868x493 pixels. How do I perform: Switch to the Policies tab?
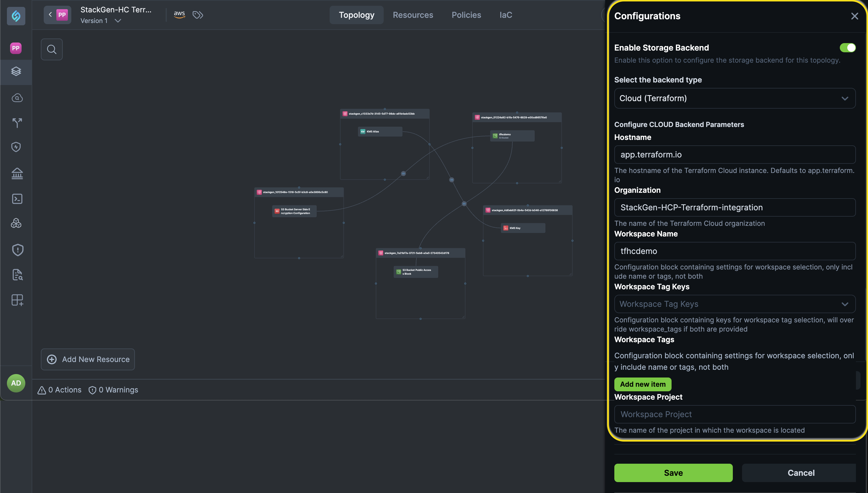[x=466, y=15]
